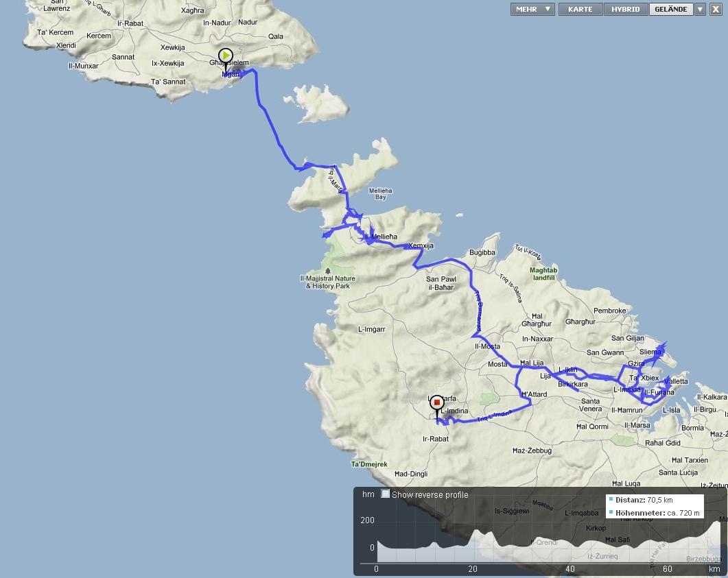Click the Il-Kalkara map label

point(712,397)
